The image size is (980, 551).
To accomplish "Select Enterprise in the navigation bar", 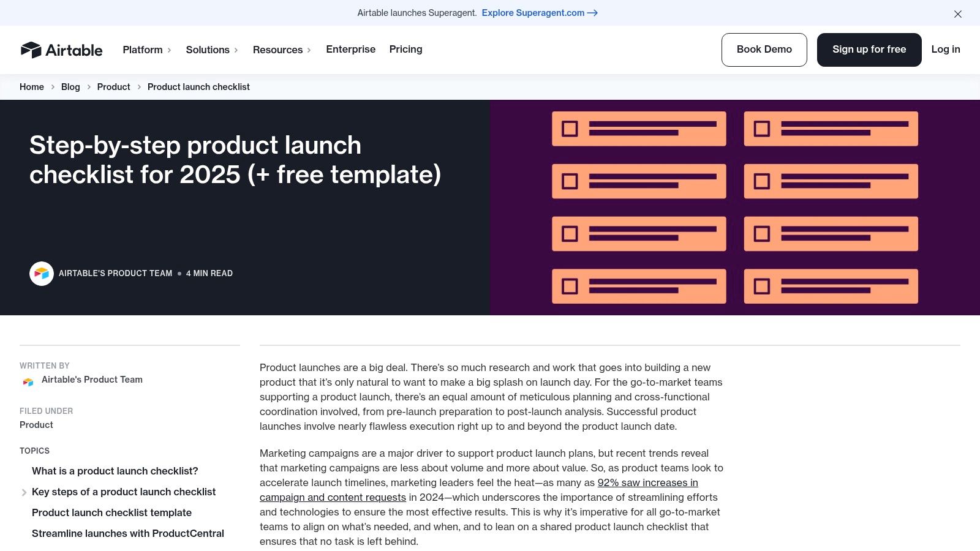I will point(350,50).
